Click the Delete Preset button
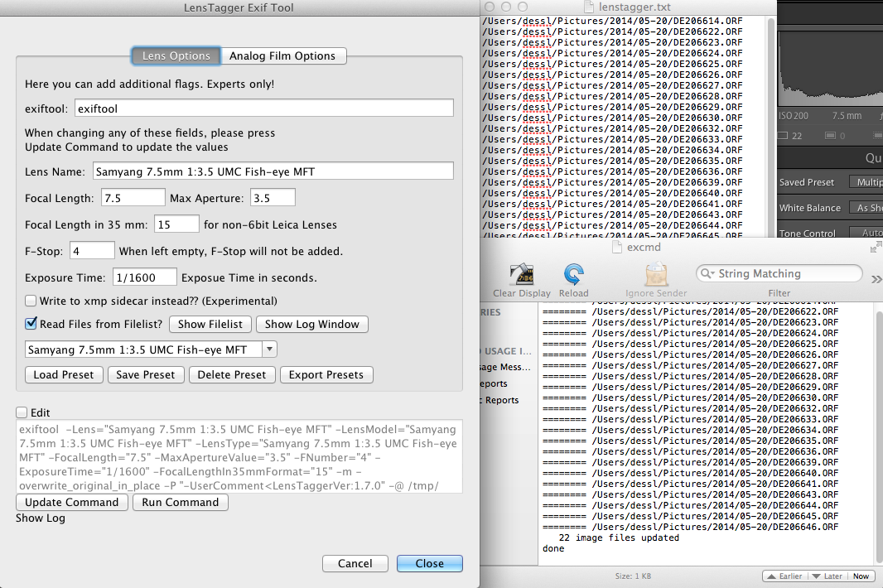The width and height of the screenshot is (883, 588). click(231, 374)
